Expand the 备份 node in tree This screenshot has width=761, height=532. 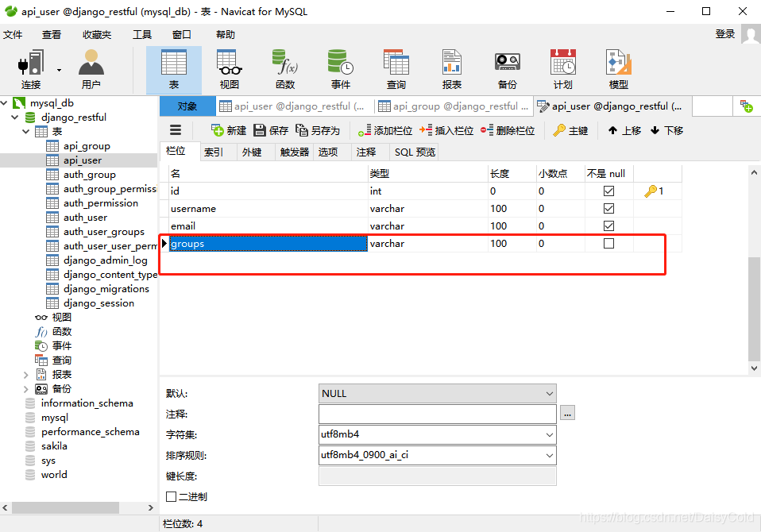click(25, 389)
